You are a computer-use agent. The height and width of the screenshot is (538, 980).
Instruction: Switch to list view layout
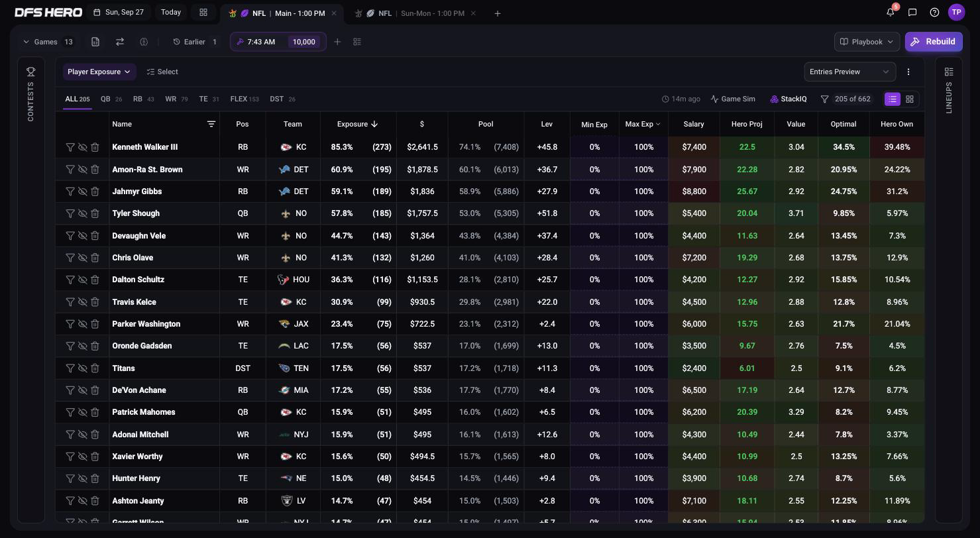[893, 99]
